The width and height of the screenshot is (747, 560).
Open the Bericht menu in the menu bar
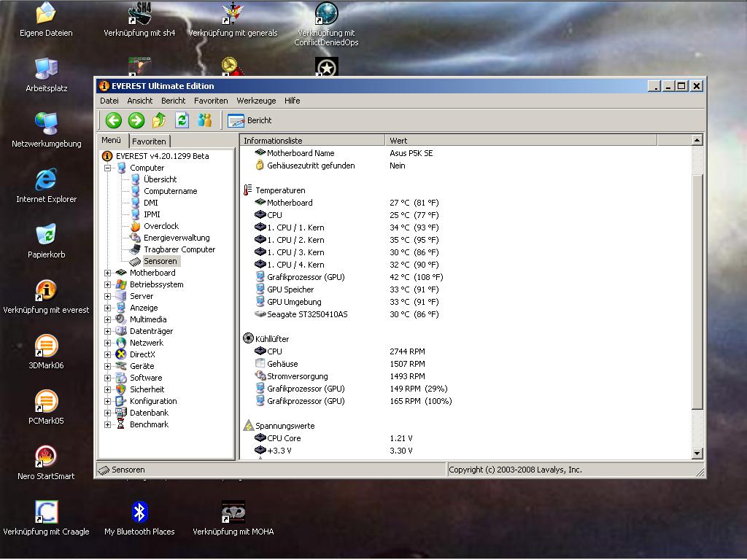[173, 101]
